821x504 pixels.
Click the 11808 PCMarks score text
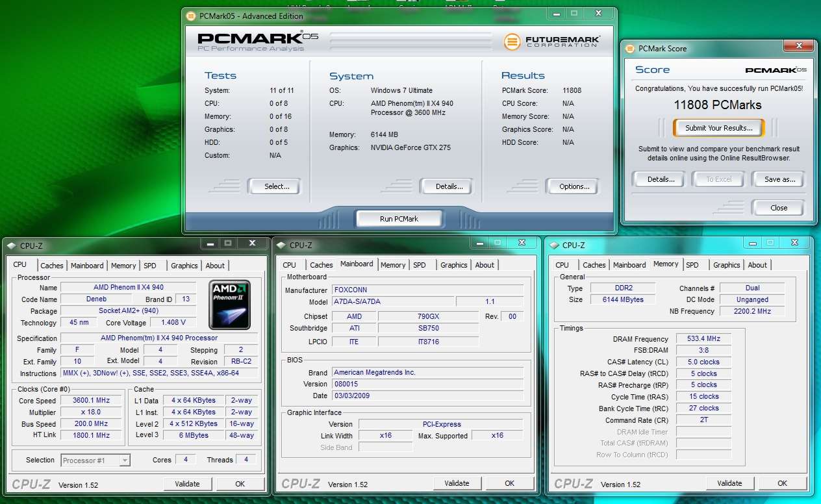pos(717,105)
